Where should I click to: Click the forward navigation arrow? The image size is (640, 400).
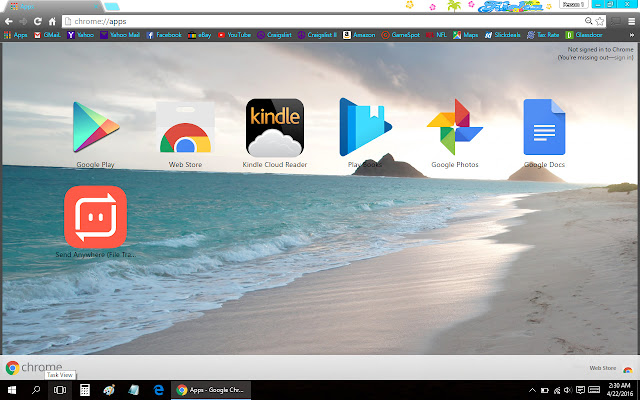[23, 21]
